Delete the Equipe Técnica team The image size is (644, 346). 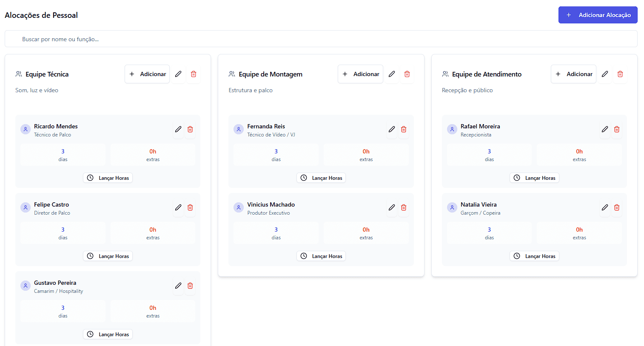click(x=194, y=74)
